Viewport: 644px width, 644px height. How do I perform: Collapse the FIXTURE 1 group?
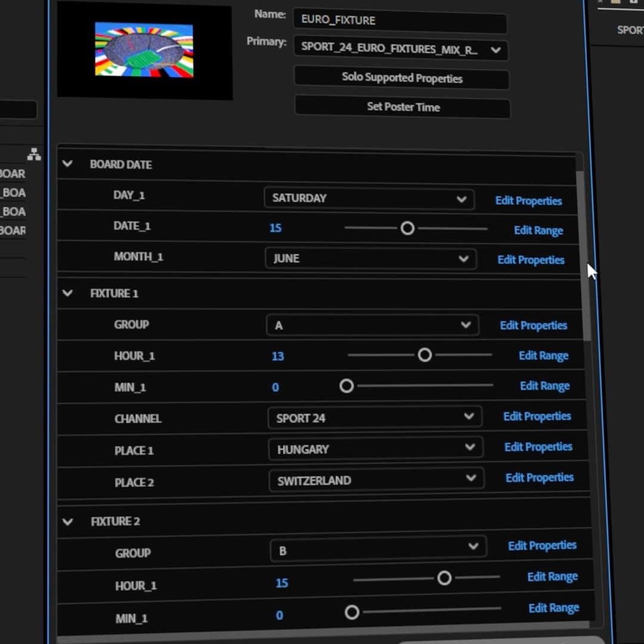[67, 293]
